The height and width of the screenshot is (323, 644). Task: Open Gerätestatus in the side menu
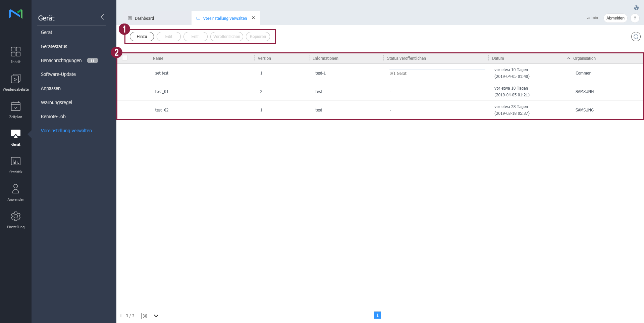pos(54,46)
